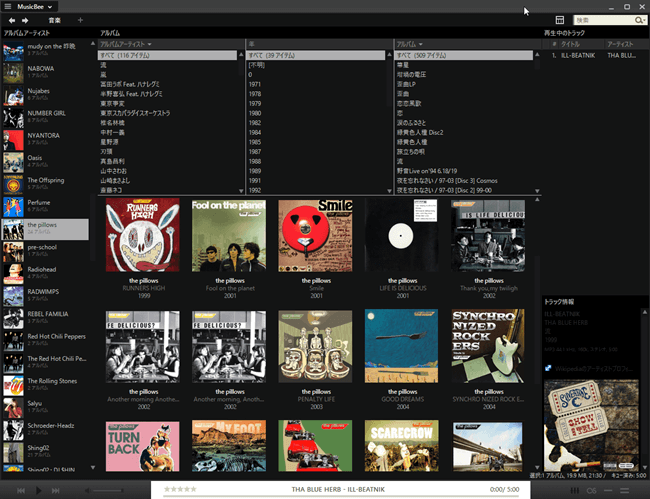Select Nujabes in artist sidebar
Screen dimensions: 650x499
pos(46,94)
